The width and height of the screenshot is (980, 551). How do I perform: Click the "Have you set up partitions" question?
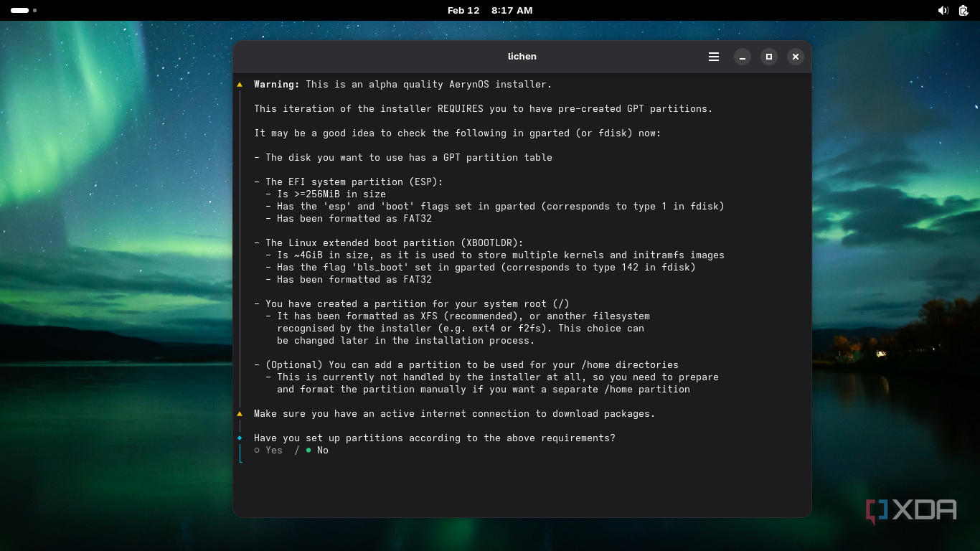[x=434, y=438]
